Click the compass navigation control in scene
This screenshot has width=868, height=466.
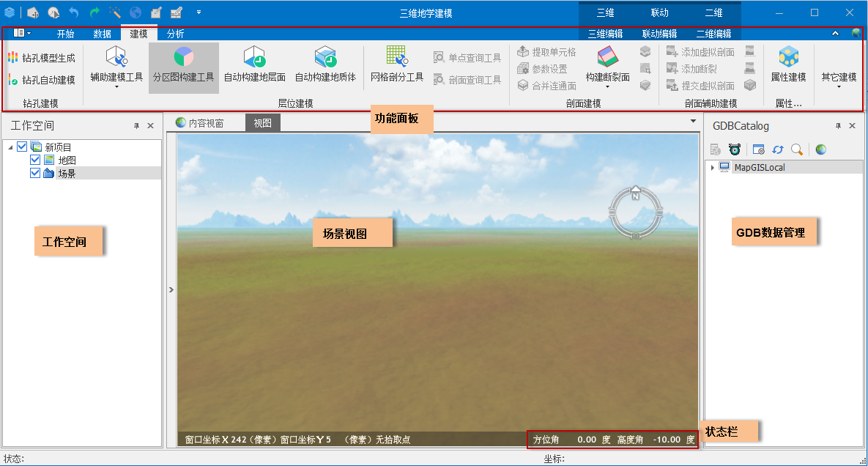pyautogui.click(x=635, y=212)
